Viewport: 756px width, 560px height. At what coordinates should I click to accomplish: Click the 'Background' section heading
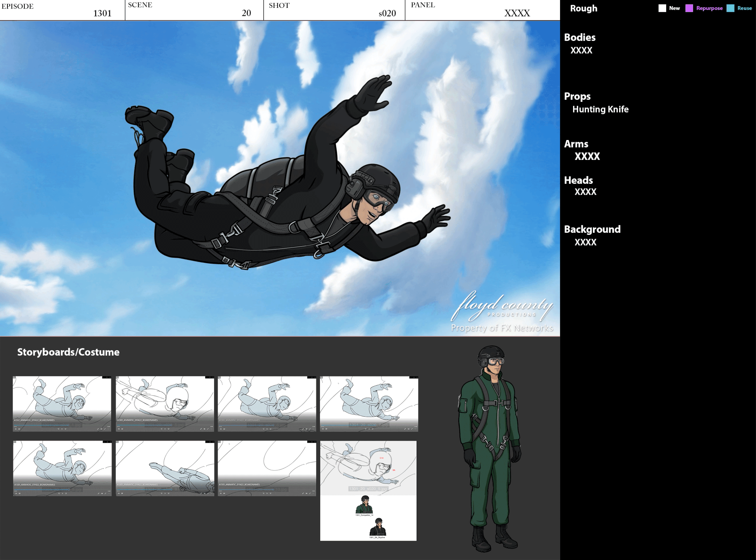point(592,229)
